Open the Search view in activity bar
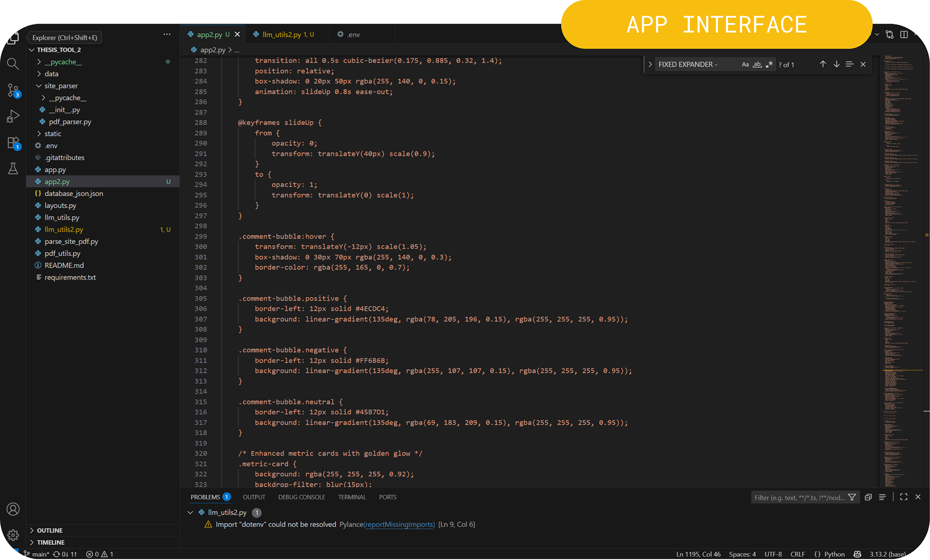930x560 pixels. (x=13, y=64)
